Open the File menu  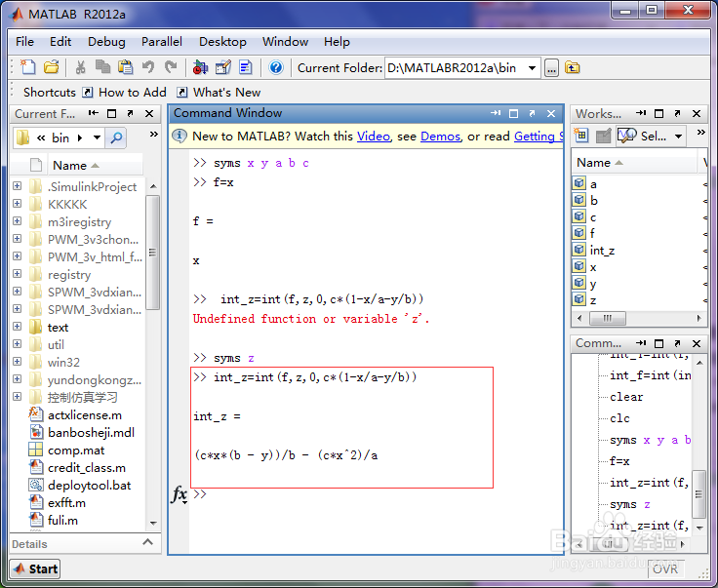tap(24, 42)
